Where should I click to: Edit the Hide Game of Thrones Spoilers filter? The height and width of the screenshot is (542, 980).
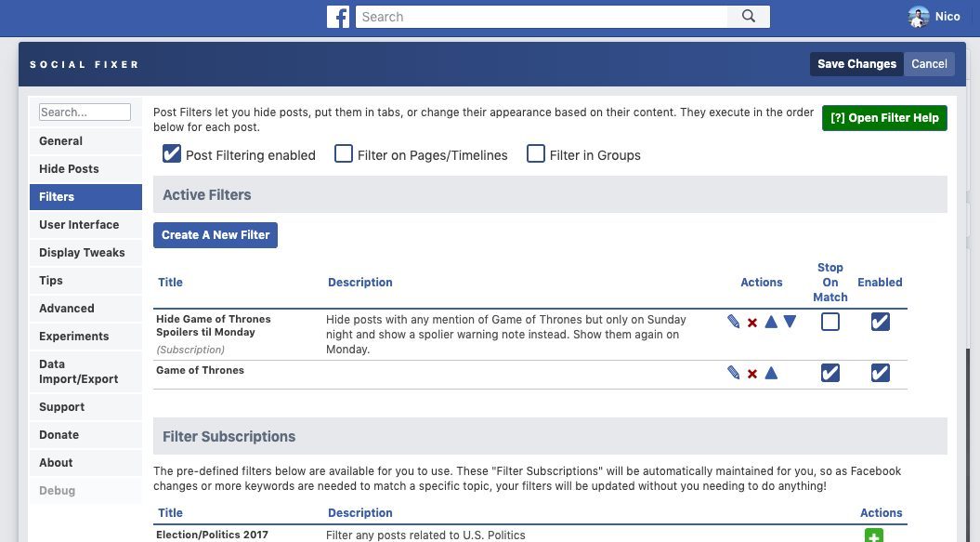click(x=734, y=322)
